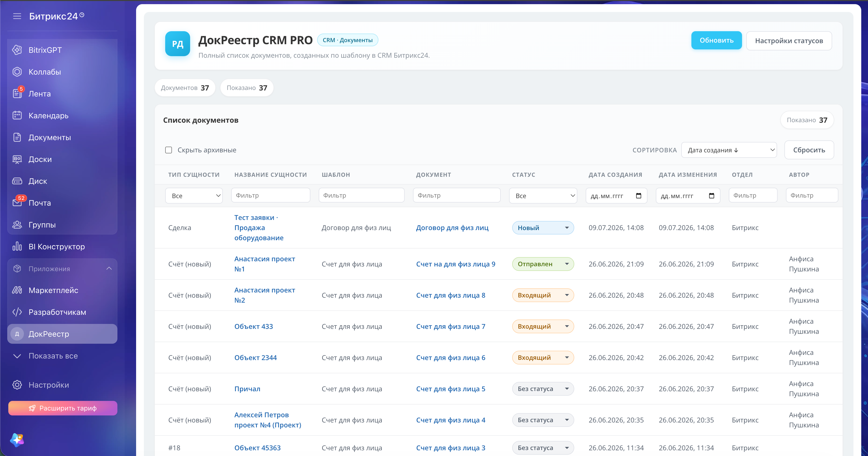This screenshot has width=868, height=456.
Task: Open Настройки gear icon in sidebar
Action: pos(17,385)
